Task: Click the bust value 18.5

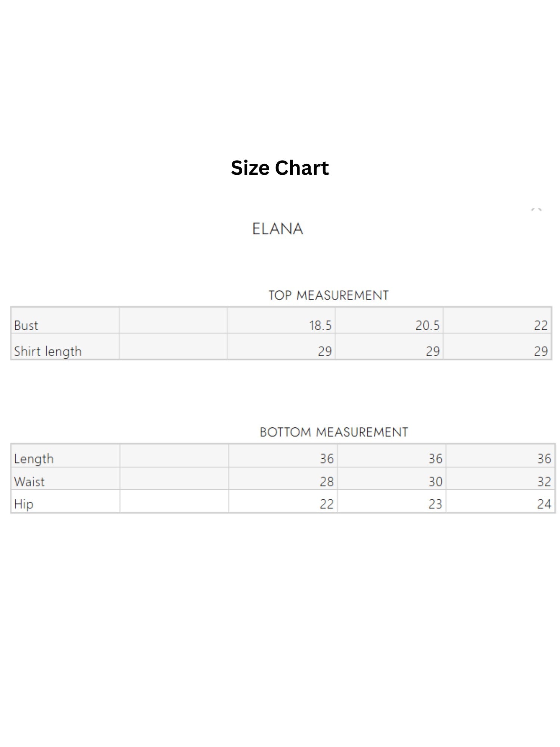Action: coord(320,325)
